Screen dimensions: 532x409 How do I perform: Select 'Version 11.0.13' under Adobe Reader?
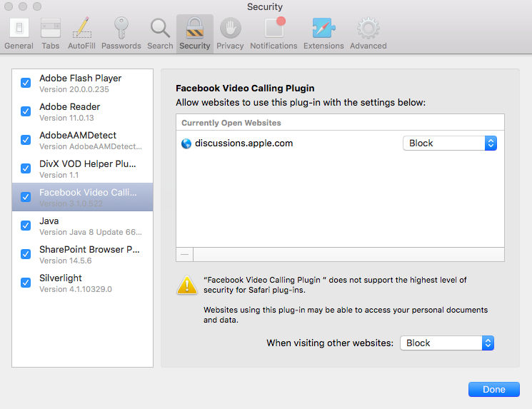66,118
